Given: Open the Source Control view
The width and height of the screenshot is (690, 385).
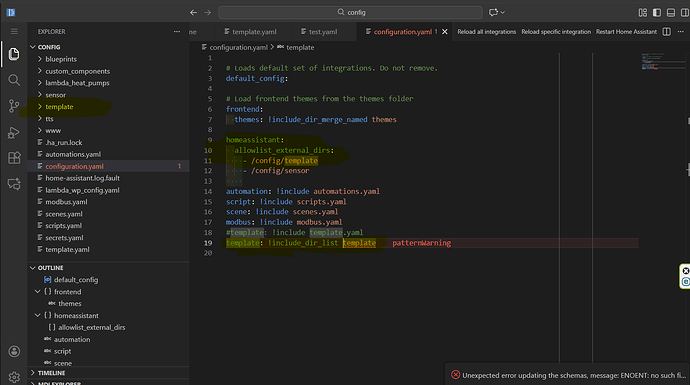Looking at the screenshot, I should click(14, 106).
